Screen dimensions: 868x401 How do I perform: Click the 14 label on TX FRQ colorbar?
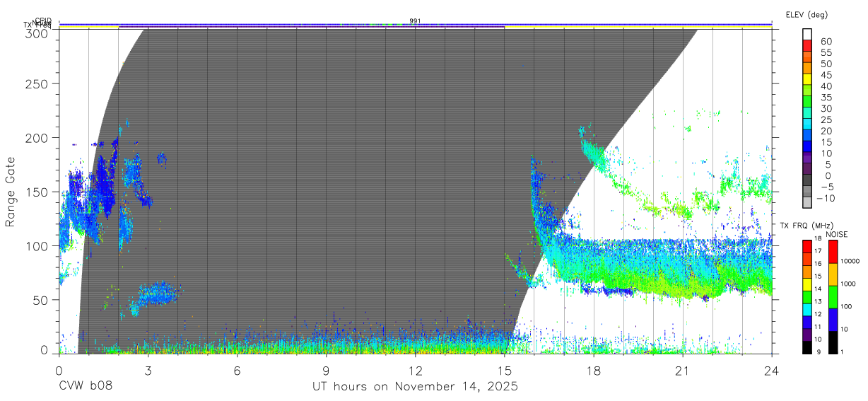819,289
